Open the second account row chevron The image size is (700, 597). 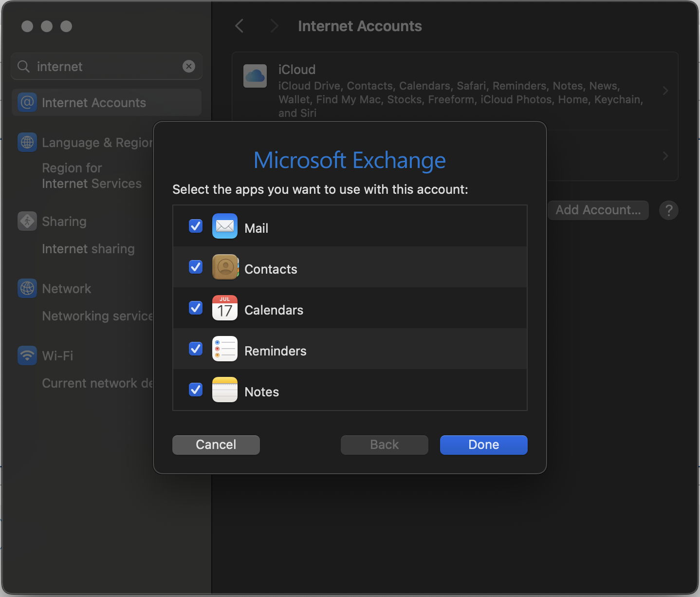click(665, 156)
